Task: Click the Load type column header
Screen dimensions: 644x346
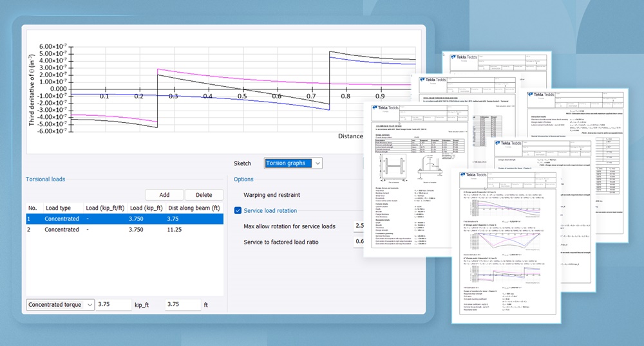Action: 57,208
